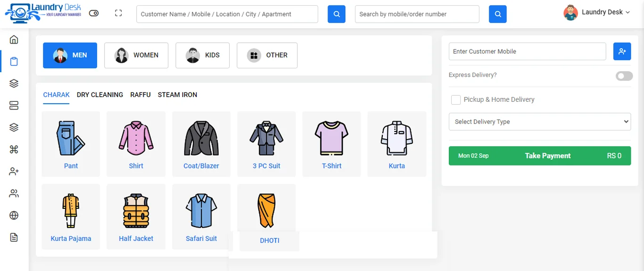The height and width of the screenshot is (271, 644).
Task: Open the Home icon in sidebar
Action: (x=14, y=40)
